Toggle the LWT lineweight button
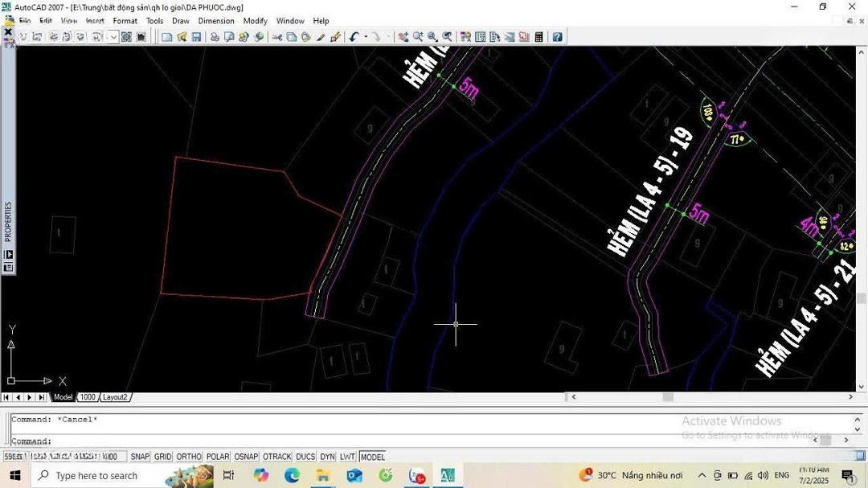868x488 pixels. (x=347, y=457)
